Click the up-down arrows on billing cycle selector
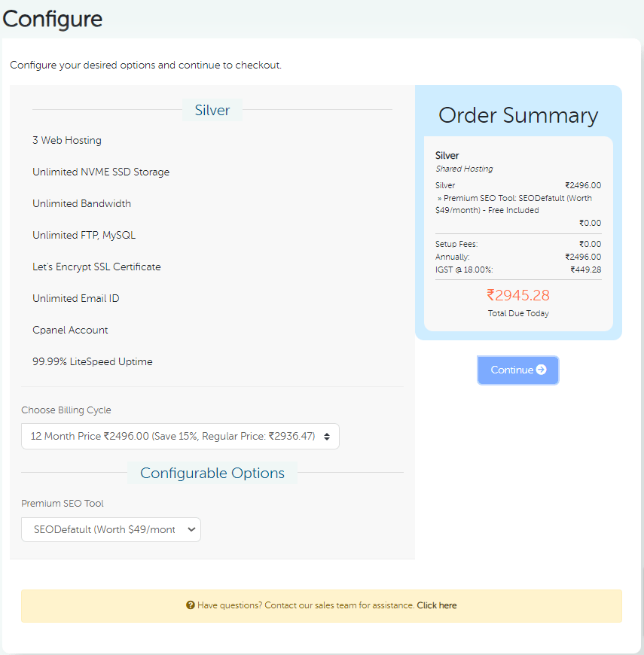The image size is (644, 655). tap(327, 436)
